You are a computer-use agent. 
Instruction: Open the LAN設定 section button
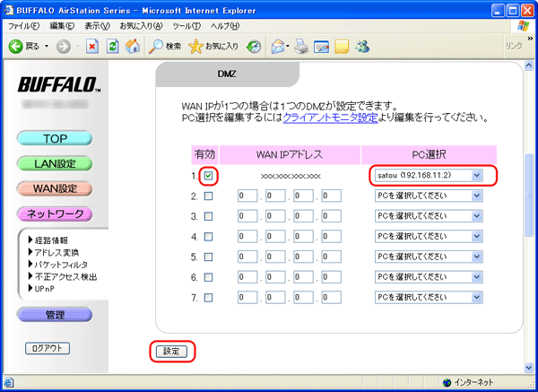(55, 163)
